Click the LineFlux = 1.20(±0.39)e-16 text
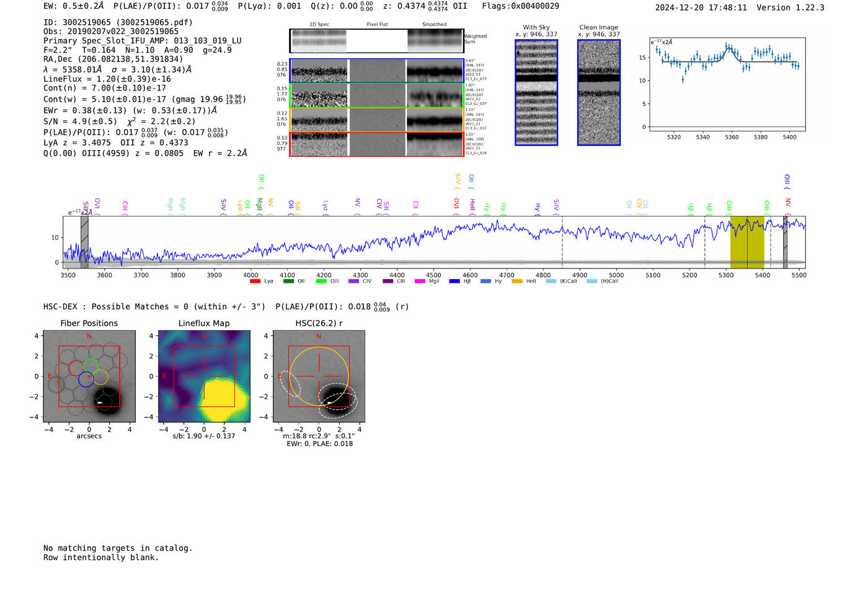This screenshot has width=868, height=591. point(107,79)
